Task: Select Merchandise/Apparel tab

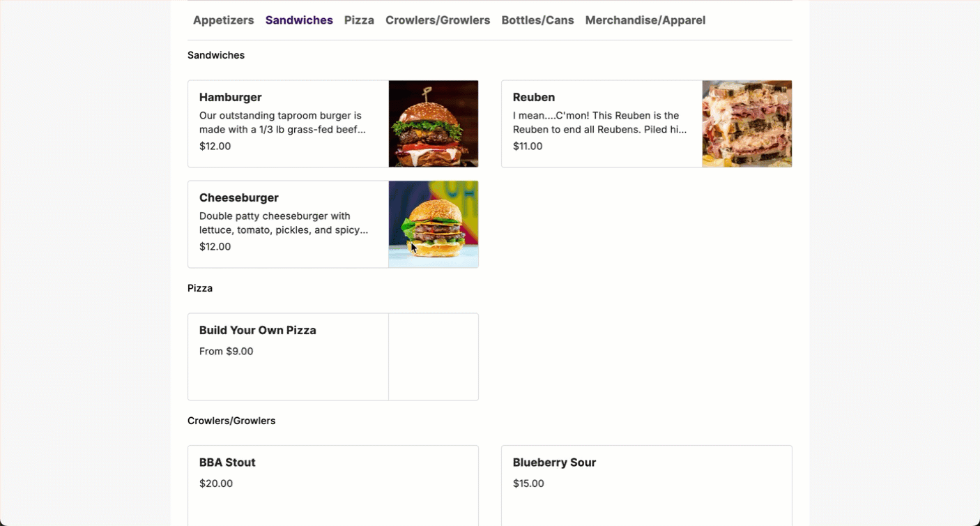Action: [645, 20]
